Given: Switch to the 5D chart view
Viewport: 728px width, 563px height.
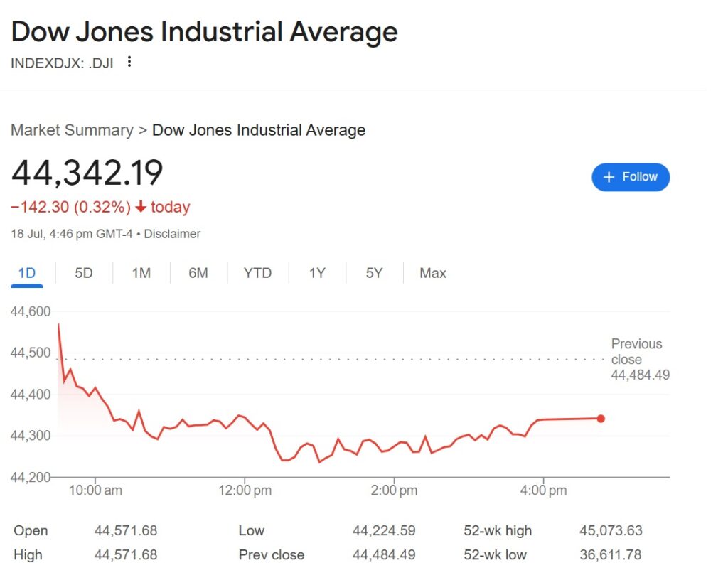Looking at the screenshot, I should pos(83,273).
